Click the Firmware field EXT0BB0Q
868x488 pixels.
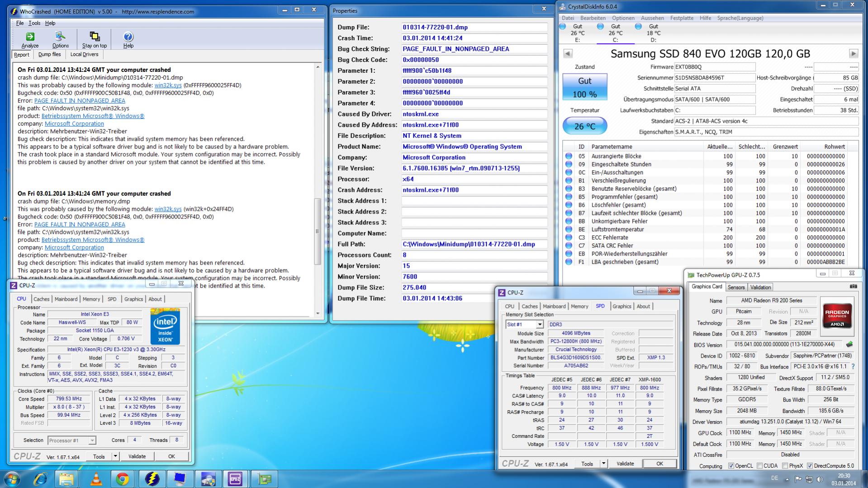pos(715,67)
